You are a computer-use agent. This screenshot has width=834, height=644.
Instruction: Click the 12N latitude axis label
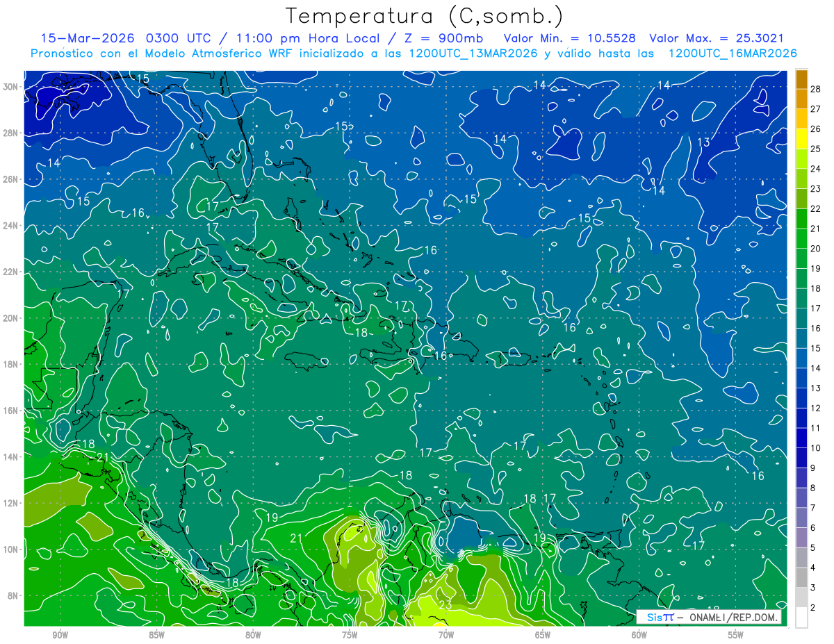click(11, 503)
